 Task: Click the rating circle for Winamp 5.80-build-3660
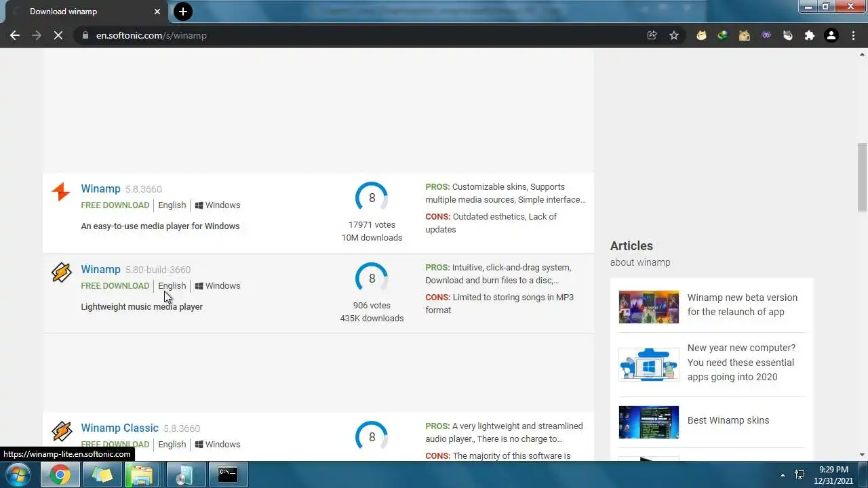[372, 279]
